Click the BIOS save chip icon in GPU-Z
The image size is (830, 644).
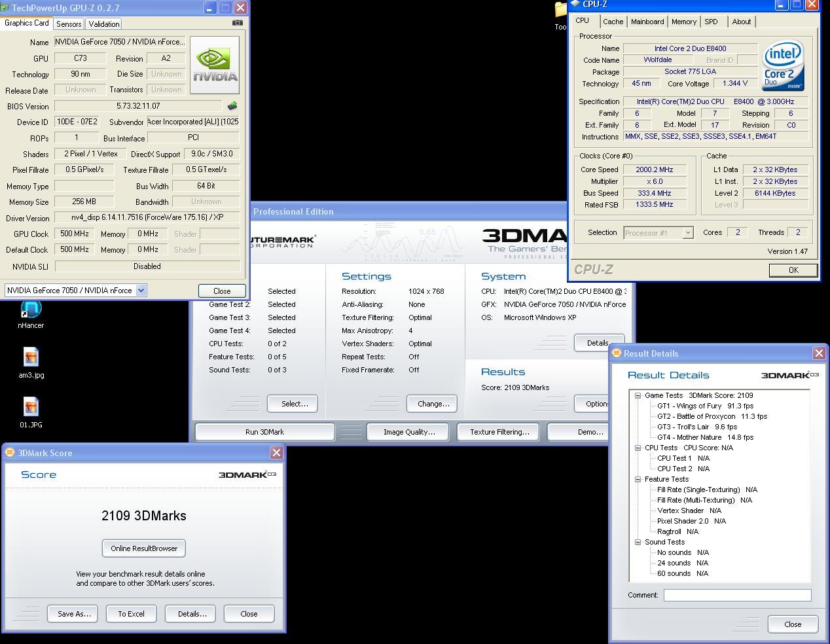(x=232, y=106)
